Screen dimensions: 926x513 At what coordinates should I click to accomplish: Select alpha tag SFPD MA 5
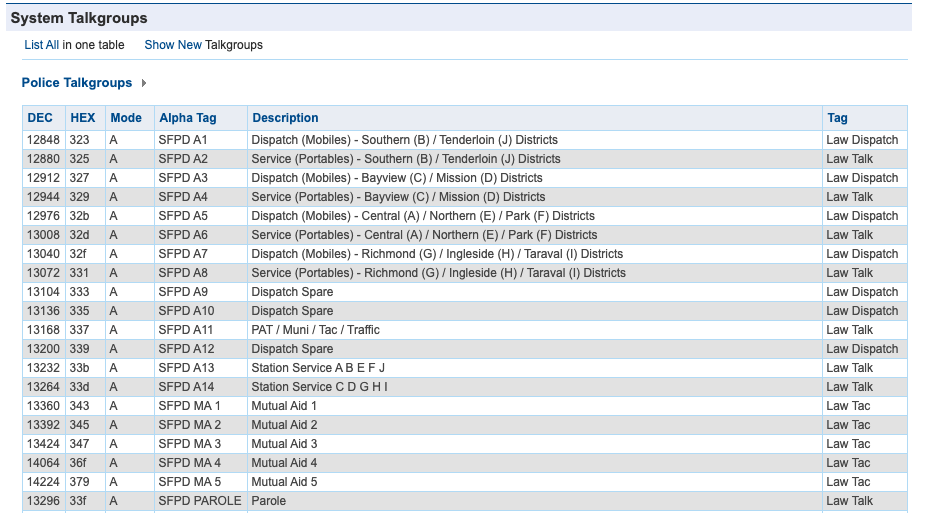190,482
